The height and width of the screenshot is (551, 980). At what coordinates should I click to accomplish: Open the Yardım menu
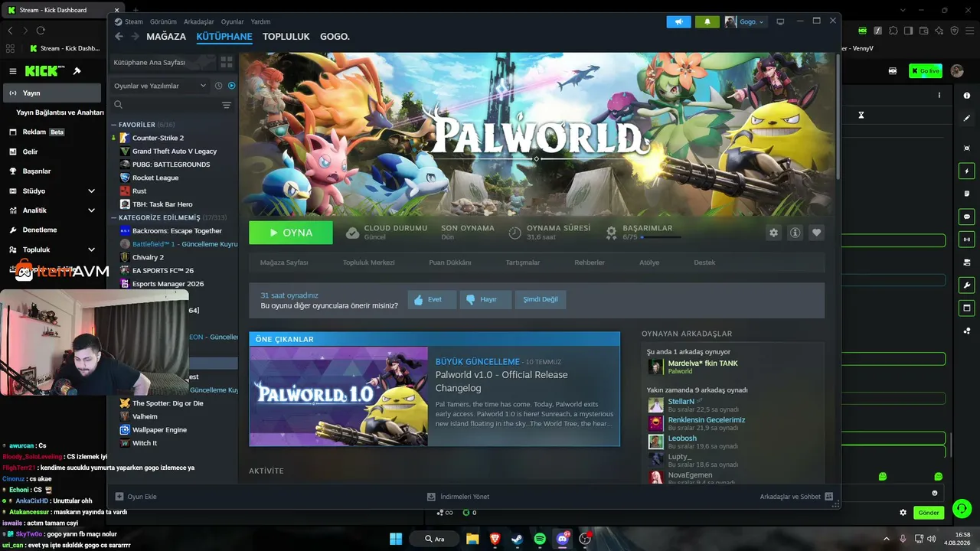click(x=260, y=21)
